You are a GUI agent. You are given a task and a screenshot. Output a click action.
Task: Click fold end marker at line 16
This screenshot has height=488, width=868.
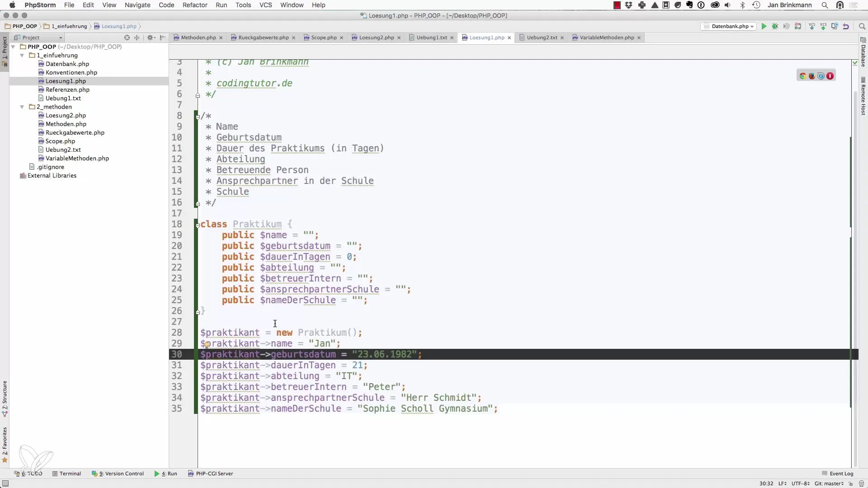(x=198, y=204)
